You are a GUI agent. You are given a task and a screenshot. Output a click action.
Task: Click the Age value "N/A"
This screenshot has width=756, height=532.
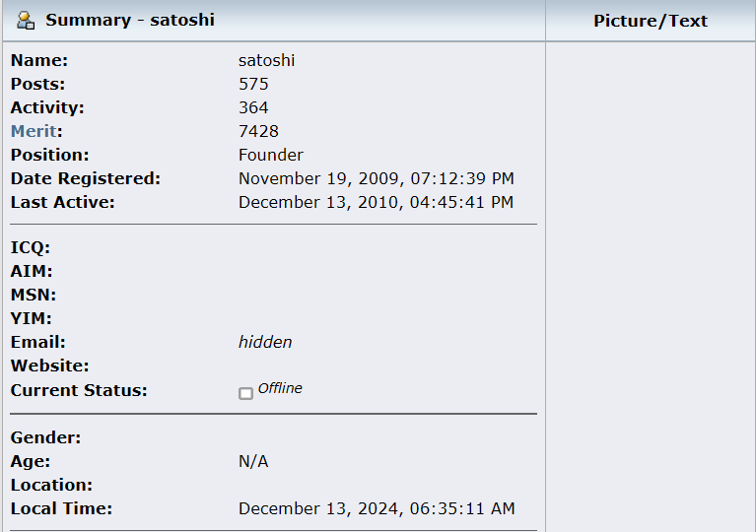pyautogui.click(x=253, y=461)
